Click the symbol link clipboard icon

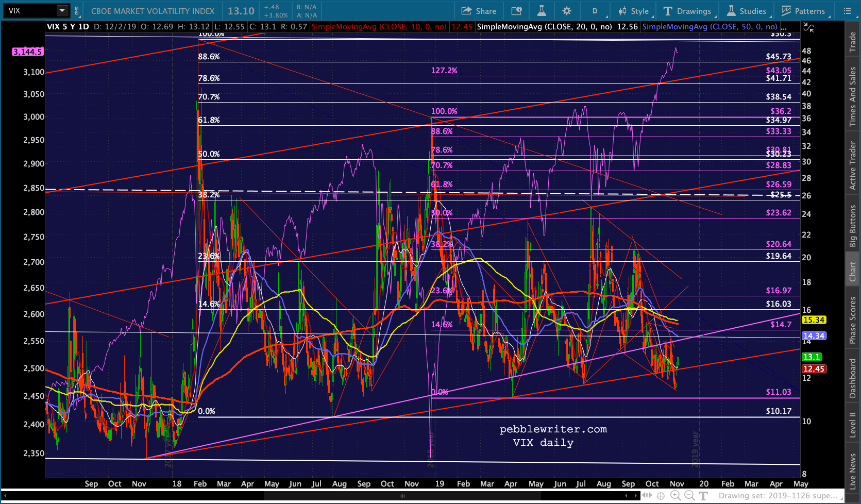pos(77,11)
